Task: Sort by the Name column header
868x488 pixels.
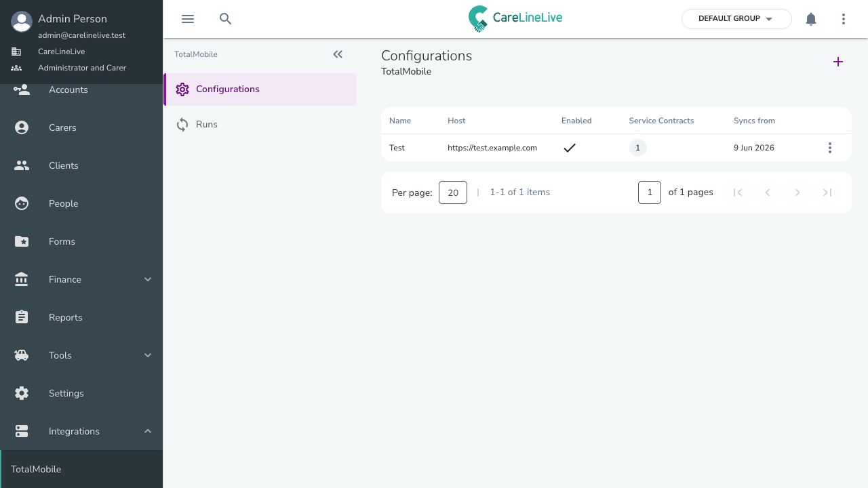Action: tap(400, 121)
